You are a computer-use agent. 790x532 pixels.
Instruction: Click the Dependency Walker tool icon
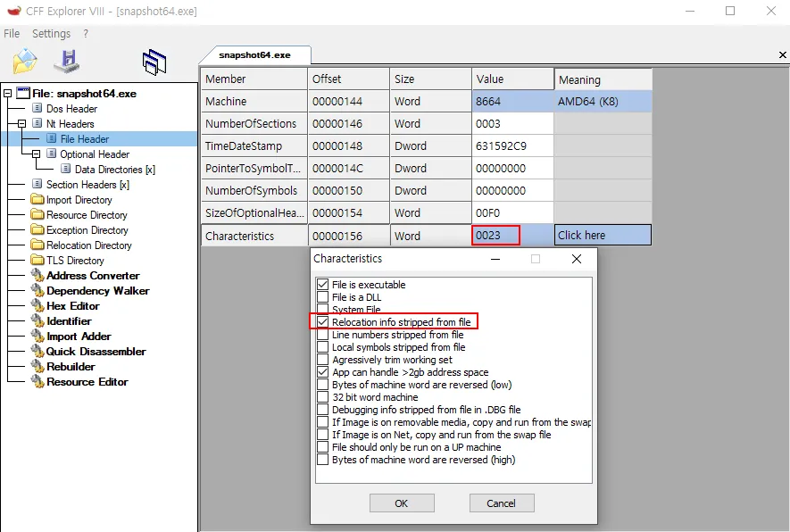(37, 291)
